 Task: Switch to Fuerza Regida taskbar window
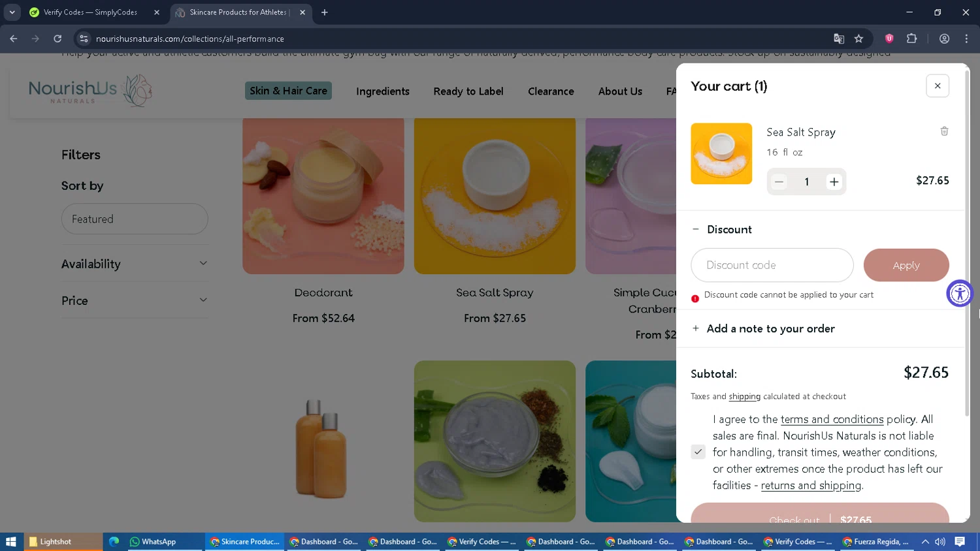click(x=876, y=542)
